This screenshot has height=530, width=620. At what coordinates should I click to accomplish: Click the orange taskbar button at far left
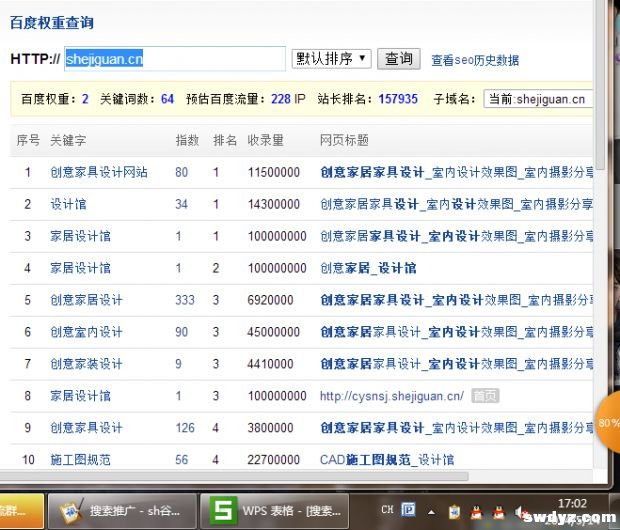[21, 511]
